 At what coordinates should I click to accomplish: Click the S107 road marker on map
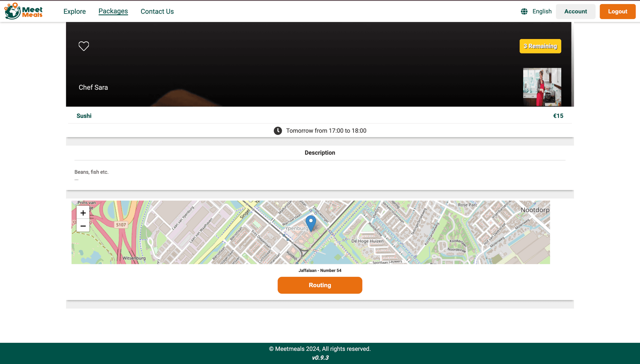[x=121, y=225]
